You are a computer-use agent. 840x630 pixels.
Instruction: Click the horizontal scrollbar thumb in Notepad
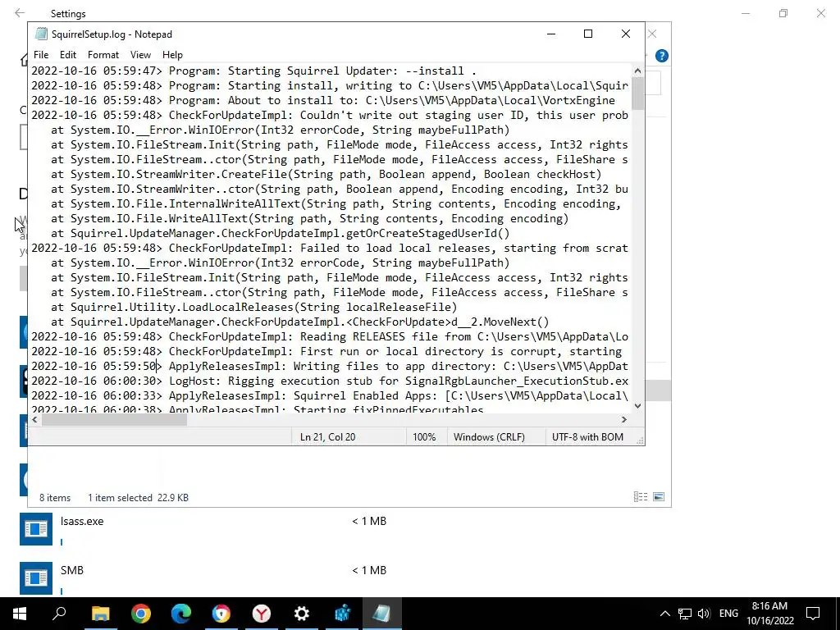(114, 419)
